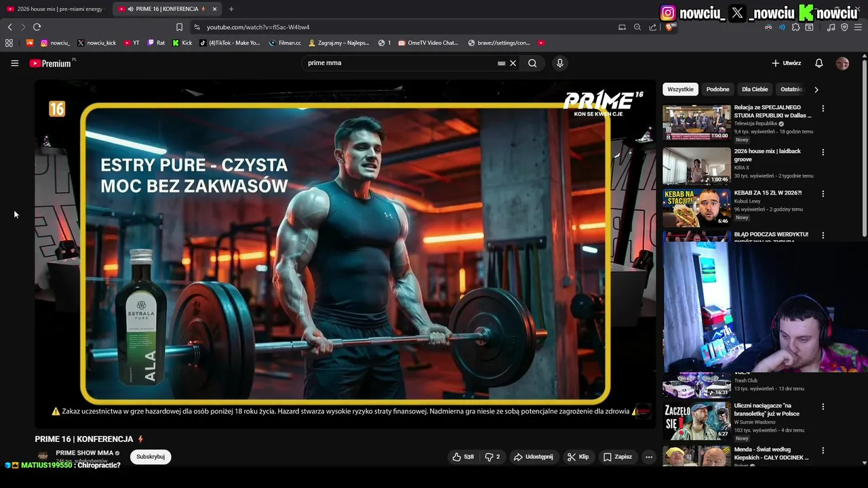
Task: Click the URL address bar
Action: click(x=407, y=27)
